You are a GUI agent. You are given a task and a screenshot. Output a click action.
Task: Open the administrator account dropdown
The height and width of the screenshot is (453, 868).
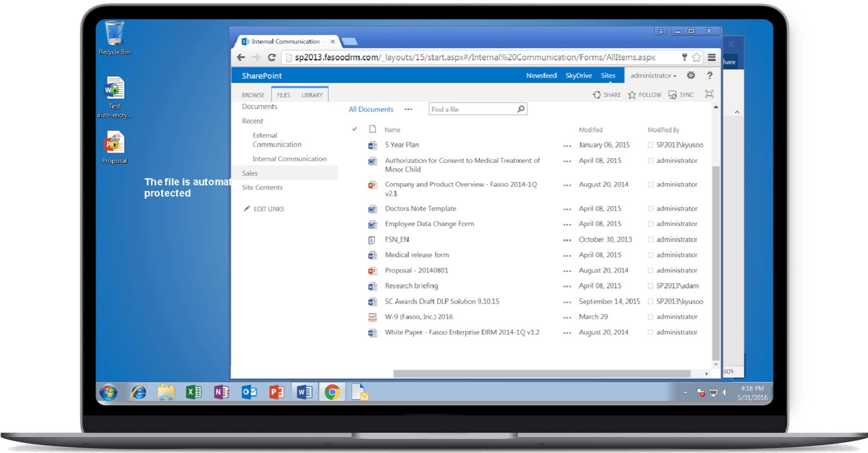click(x=653, y=75)
